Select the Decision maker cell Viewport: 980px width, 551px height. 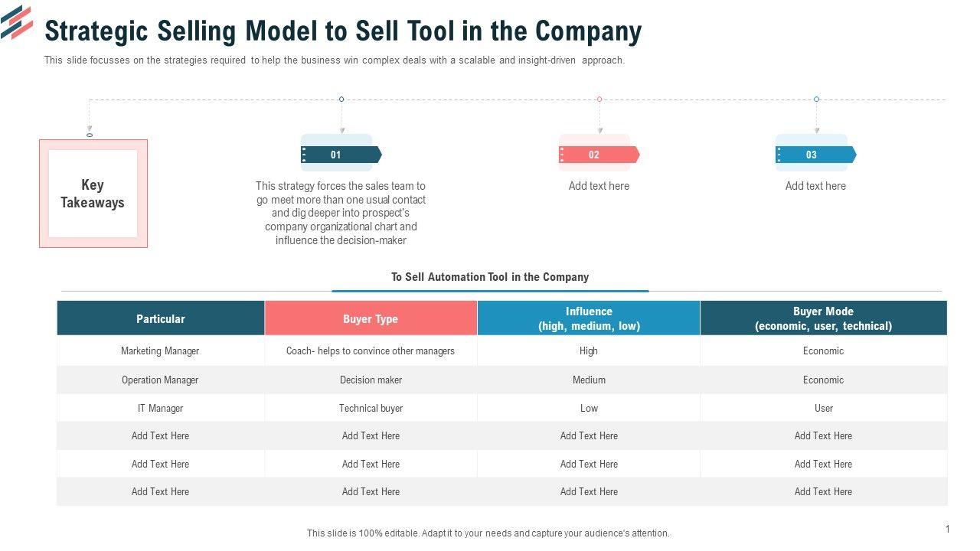[x=371, y=380]
